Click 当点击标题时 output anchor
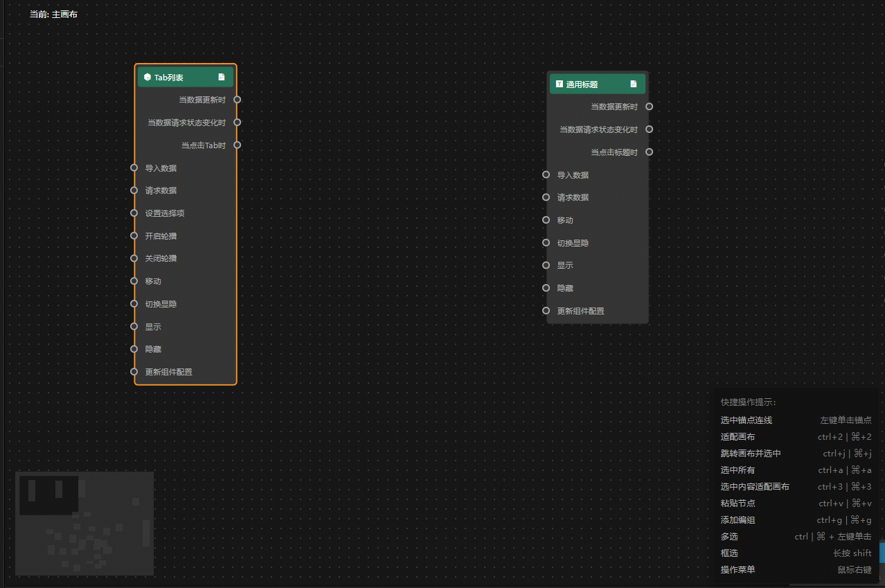This screenshot has width=885, height=588. point(649,152)
